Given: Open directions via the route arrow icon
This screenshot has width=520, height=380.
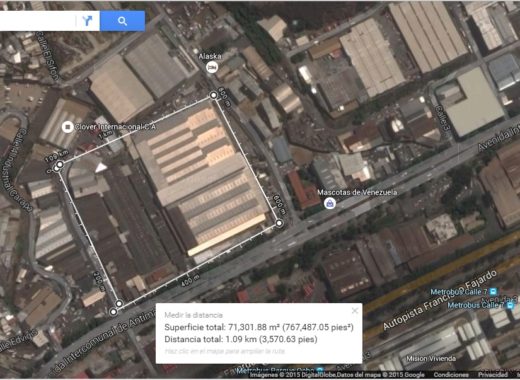Looking at the screenshot, I should [x=87, y=21].
